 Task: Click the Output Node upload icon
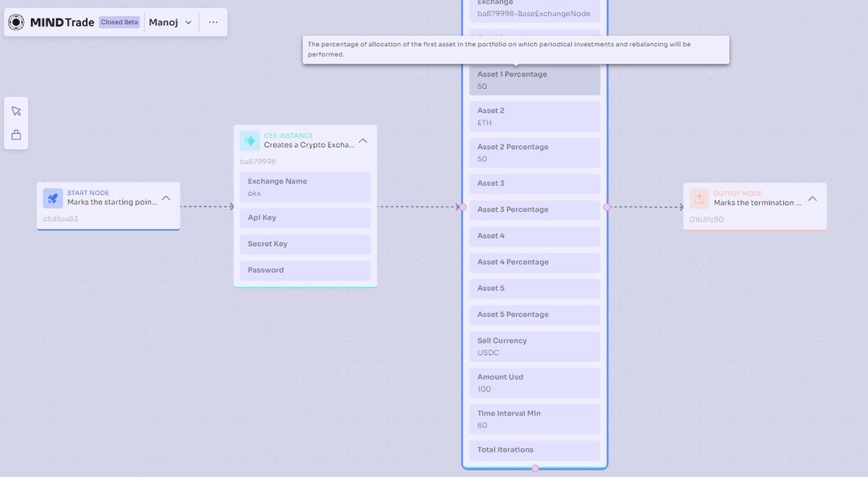[699, 198]
